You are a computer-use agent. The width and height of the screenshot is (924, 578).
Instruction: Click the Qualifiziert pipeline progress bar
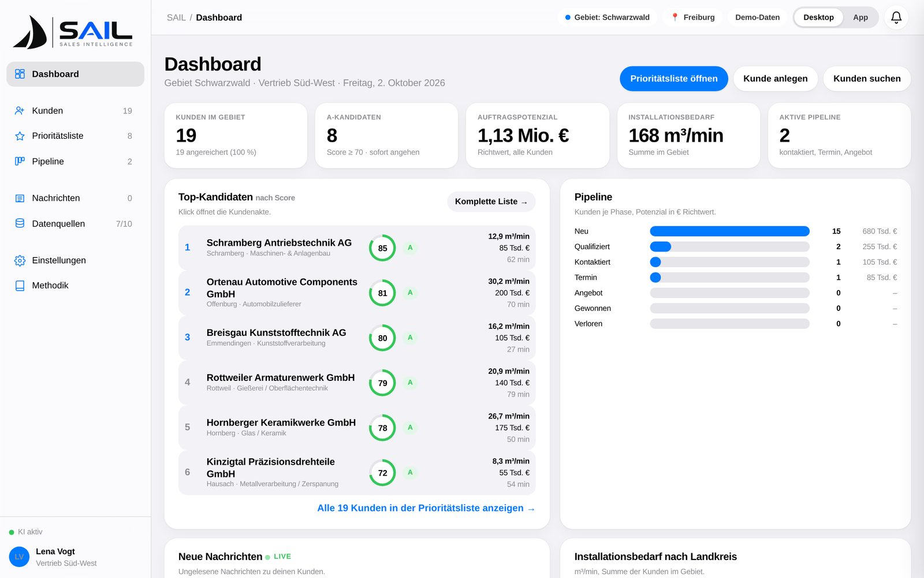(729, 247)
